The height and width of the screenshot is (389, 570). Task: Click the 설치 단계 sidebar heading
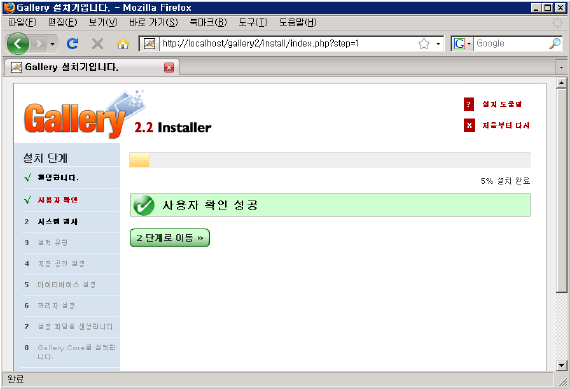click(45, 158)
